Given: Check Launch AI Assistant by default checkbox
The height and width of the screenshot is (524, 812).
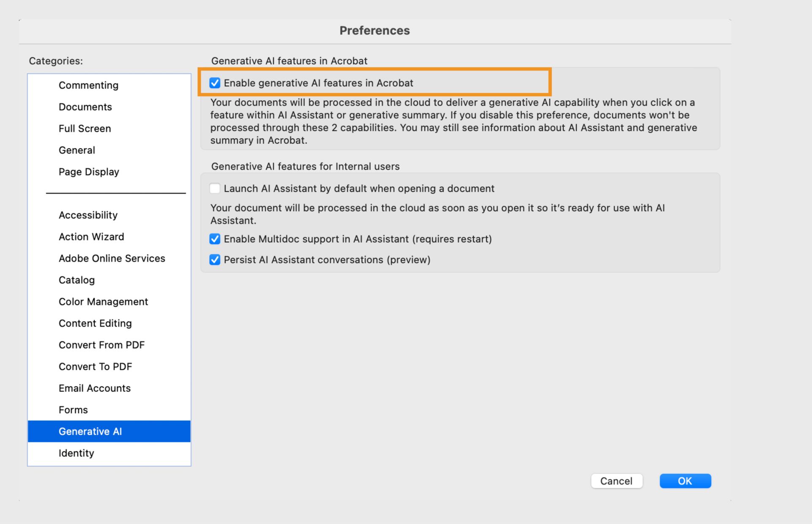Looking at the screenshot, I should coord(215,188).
